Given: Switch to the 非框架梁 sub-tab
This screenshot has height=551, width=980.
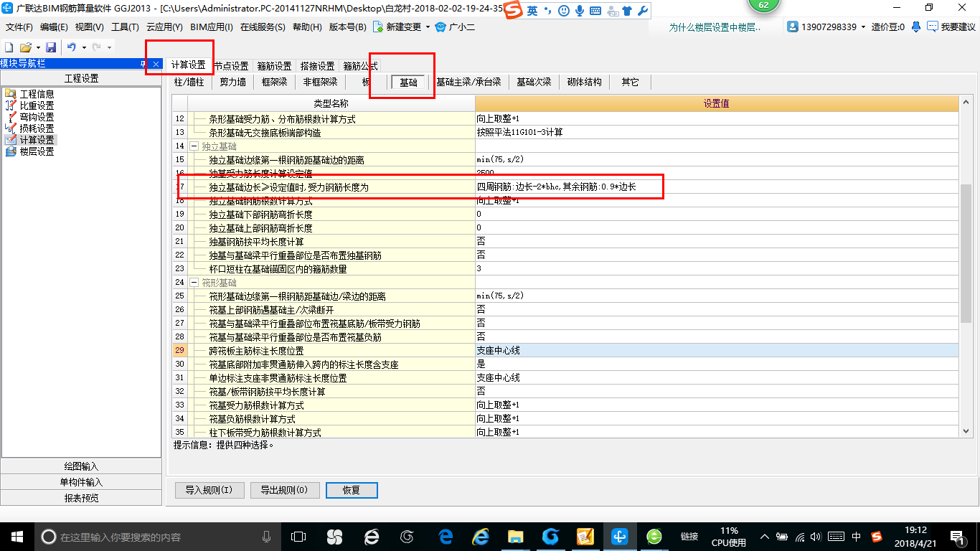Looking at the screenshot, I should coord(320,82).
